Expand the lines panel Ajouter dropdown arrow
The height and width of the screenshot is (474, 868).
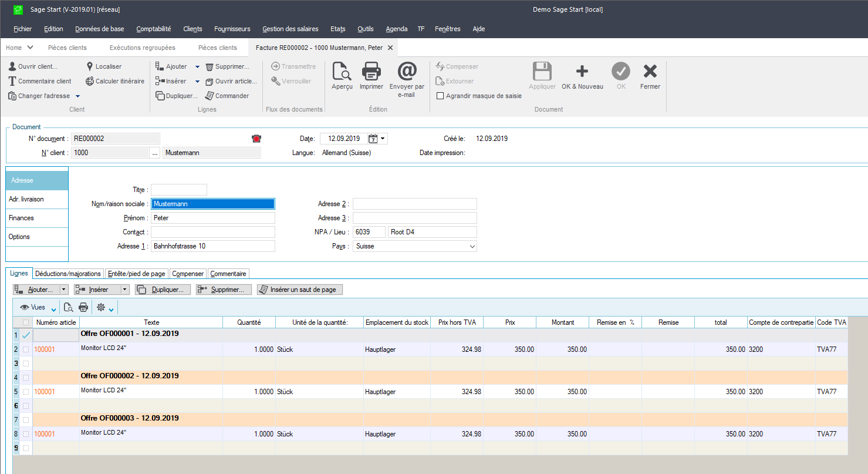tap(64, 290)
